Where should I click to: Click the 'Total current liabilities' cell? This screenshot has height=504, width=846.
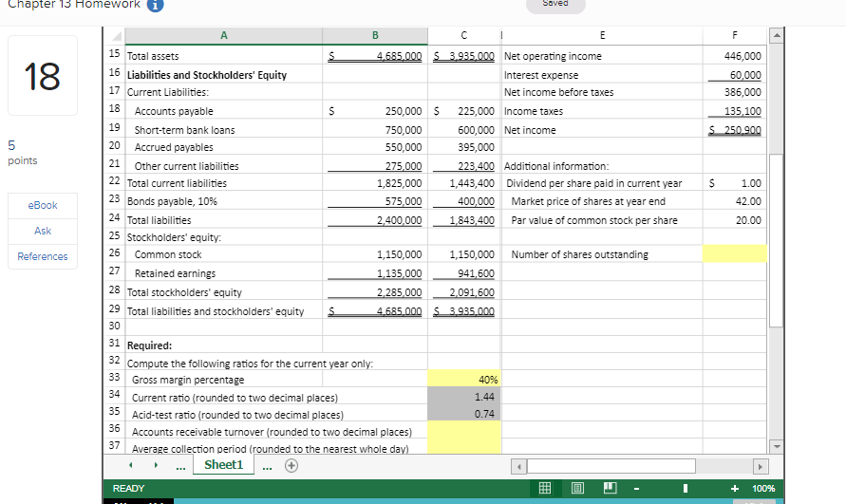coord(224,183)
